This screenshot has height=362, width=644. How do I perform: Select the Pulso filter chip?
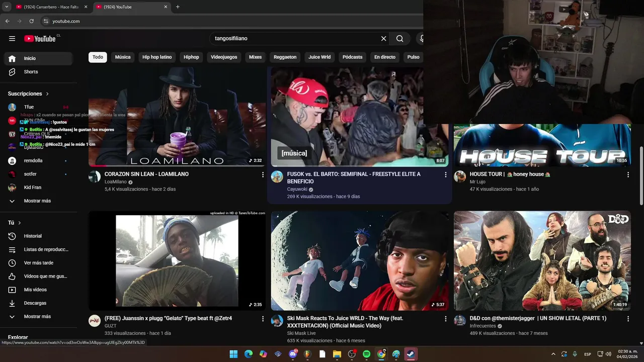(x=414, y=57)
